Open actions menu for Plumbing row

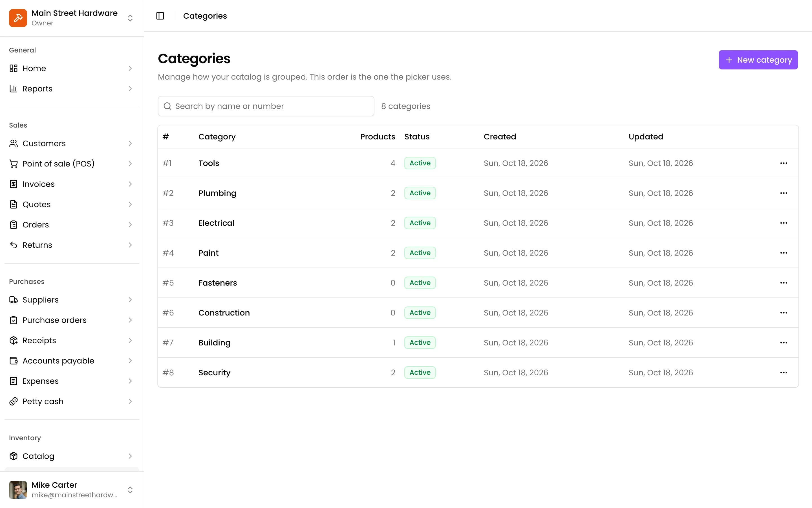point(784,193)
